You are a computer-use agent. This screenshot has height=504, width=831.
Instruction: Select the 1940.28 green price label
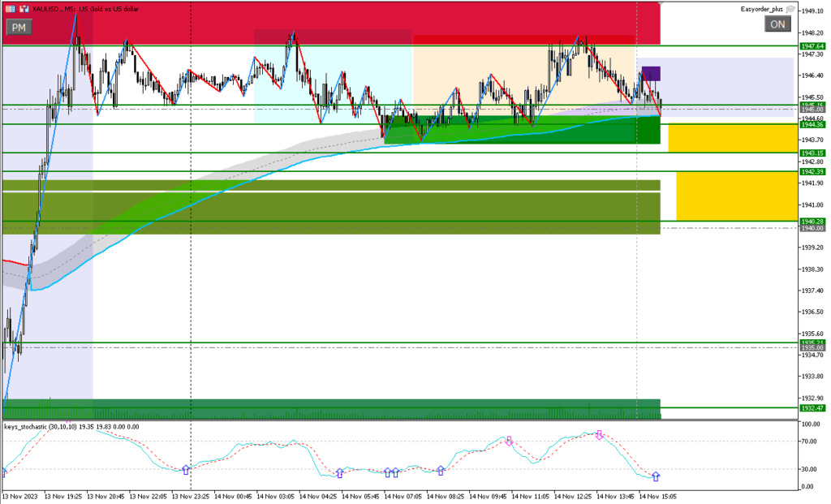tap(812, 221)
